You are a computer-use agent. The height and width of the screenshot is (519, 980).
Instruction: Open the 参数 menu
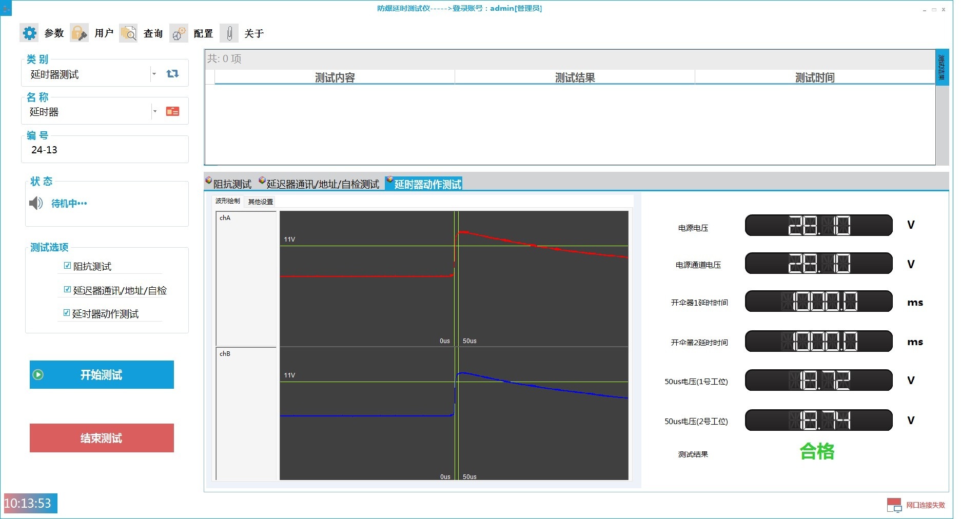coord(54,33)
